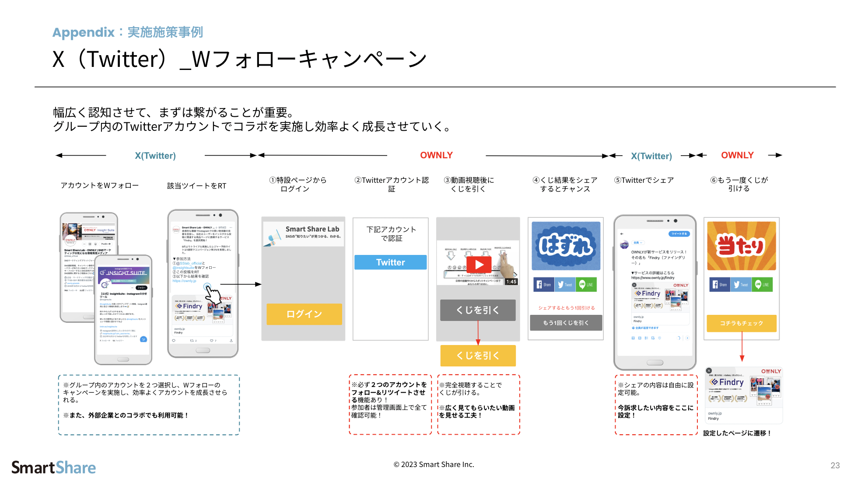Tap the heart icon on the campaign tweet
This screenshot has height=488, width=868.
click(x=211, y=340)
